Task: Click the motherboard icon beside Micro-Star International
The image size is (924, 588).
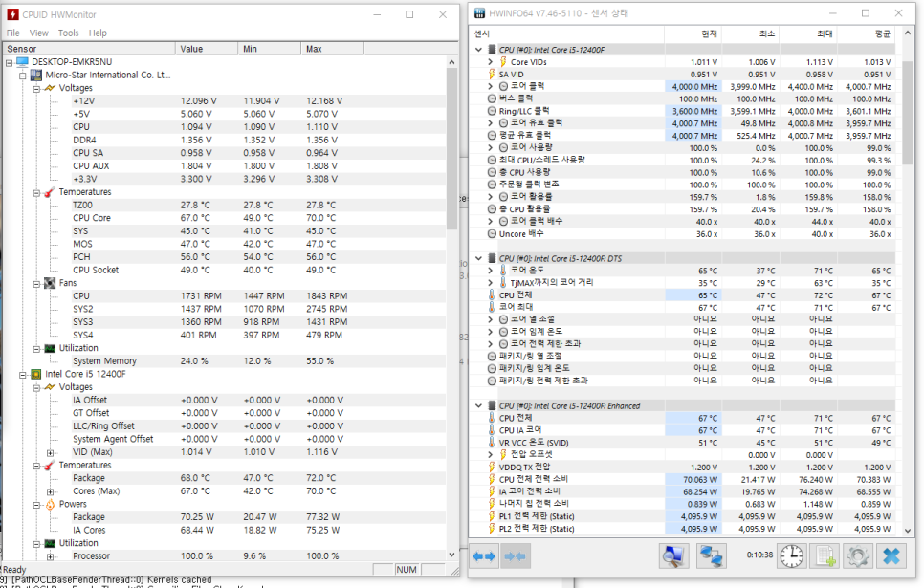Action: pyautogui.click(x=36, y=75)
